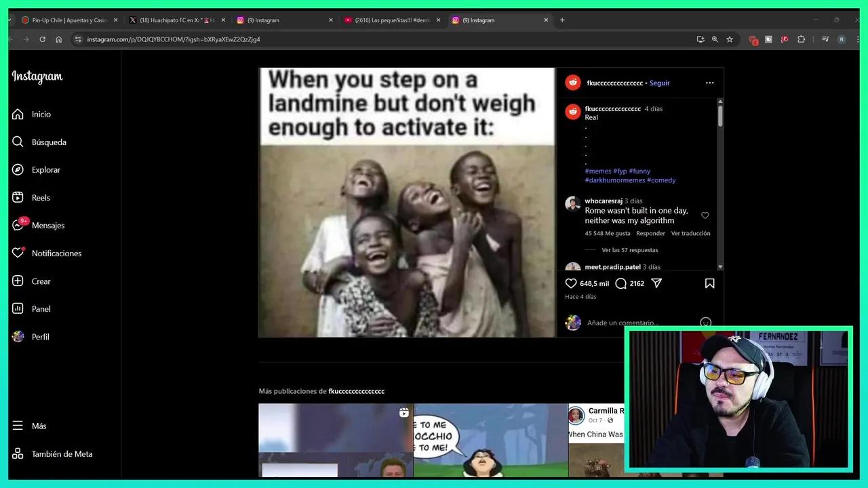The image size is (868, 488).
Task: Click the Instagram logo in the sidebar
Action: click(x=37, y=77)
